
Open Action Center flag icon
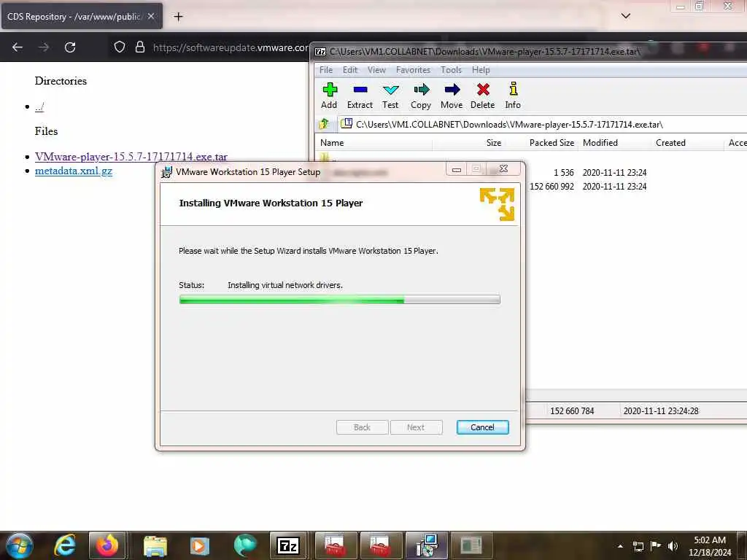[656, 546]
